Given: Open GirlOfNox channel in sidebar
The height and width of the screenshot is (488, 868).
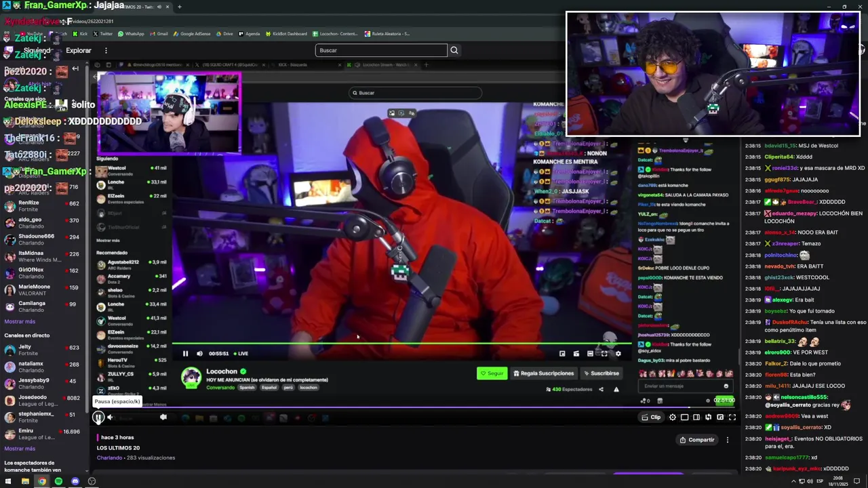Looking at the screenshot, I should [x=42, y=273].
